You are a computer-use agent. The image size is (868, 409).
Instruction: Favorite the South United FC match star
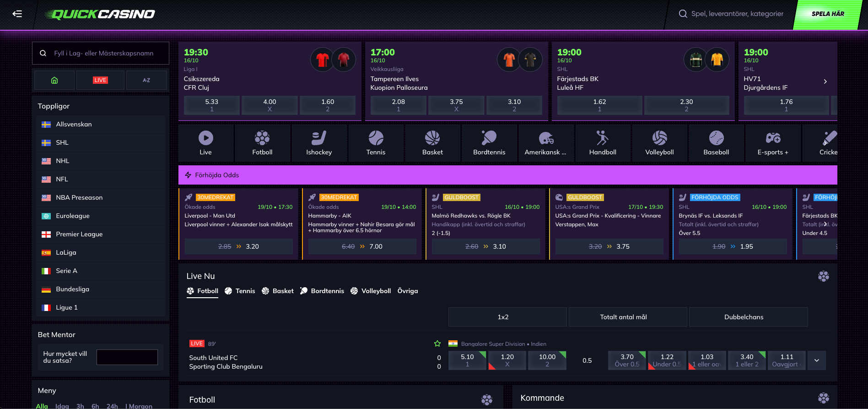point(437,344)
